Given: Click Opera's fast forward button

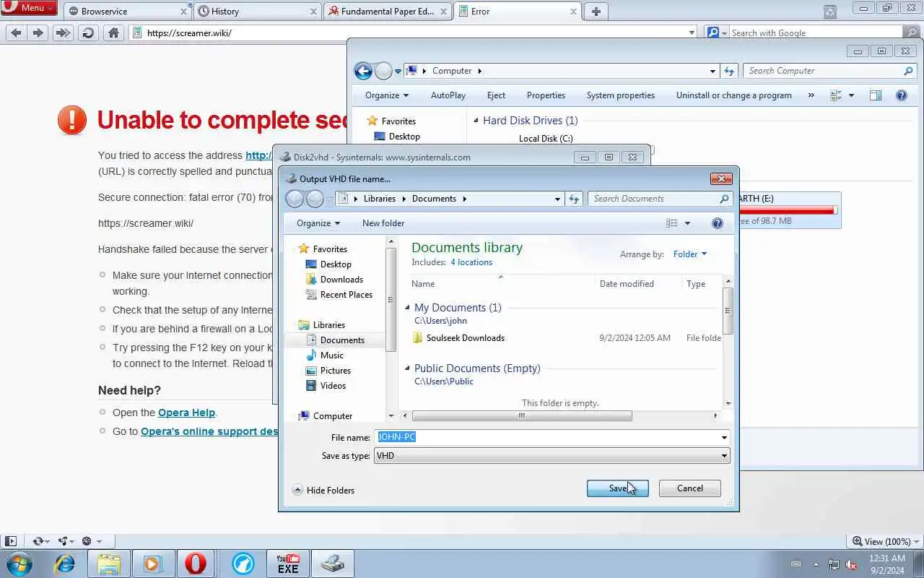Looking at the screenshot, I should 63,33.
